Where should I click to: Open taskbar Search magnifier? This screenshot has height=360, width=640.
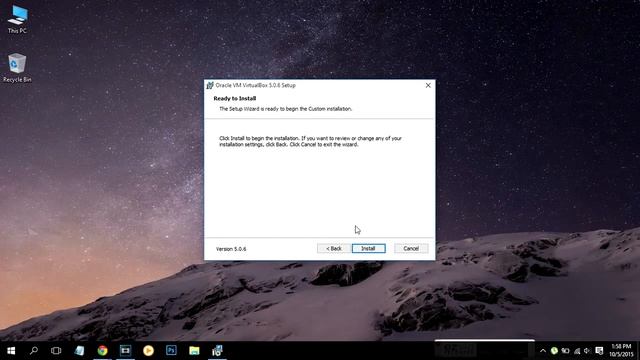coord(34,351)
